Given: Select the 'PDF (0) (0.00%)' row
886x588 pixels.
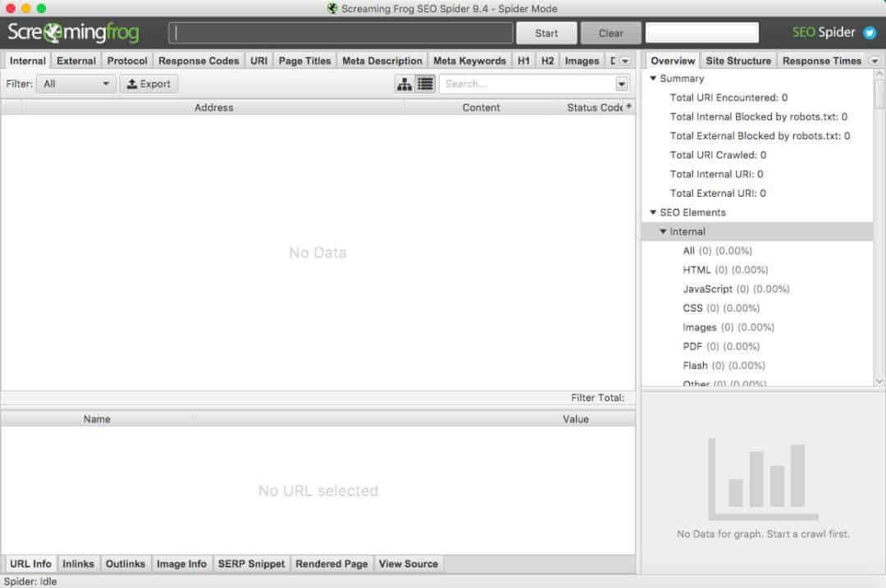Looking at the screenshot, I should (x=757, y=347).
